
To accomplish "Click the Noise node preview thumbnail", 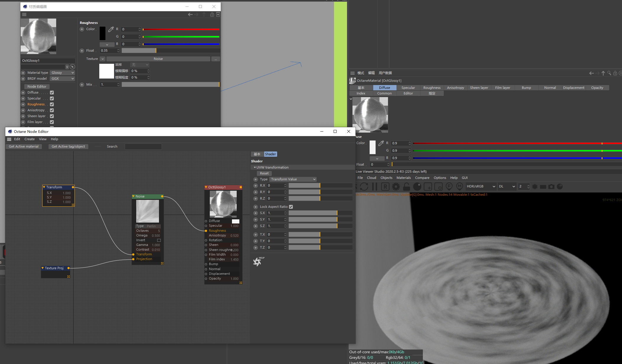I will (147, 211).
